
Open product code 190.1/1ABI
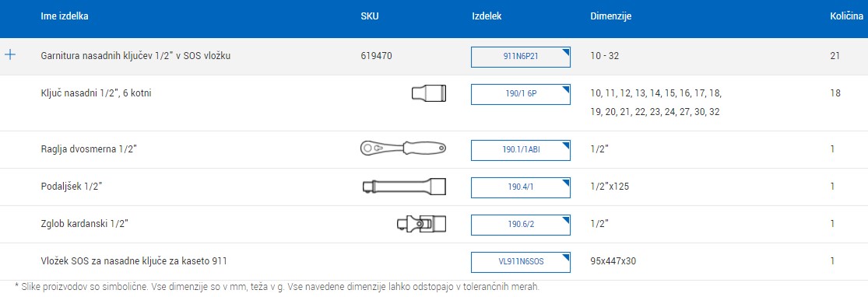pyautogui.click(x=520, y=149)
